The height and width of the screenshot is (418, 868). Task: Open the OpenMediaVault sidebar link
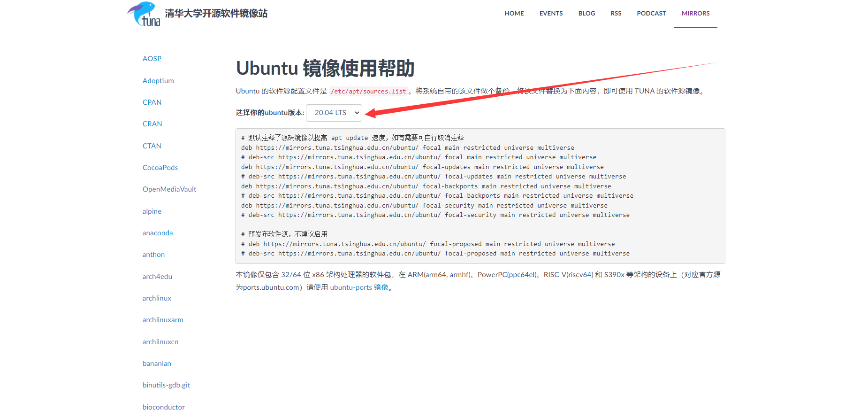(x=169, y=189)
